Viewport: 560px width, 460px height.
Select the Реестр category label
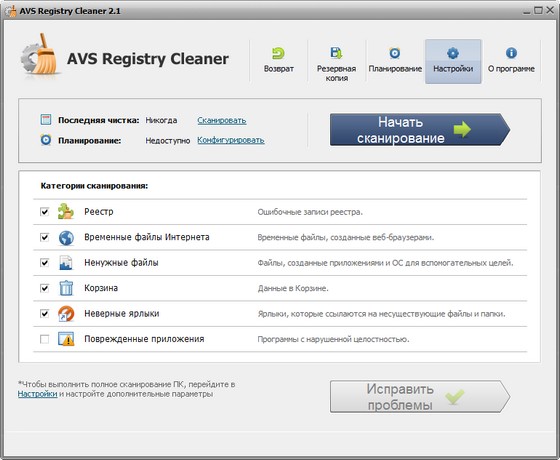(x=99, y=211)
